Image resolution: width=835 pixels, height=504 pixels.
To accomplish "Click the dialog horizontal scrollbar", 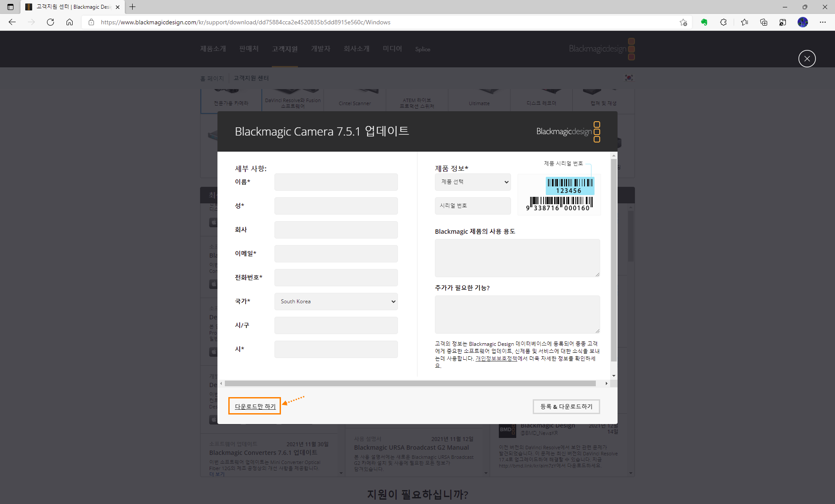I will (410, 384).
